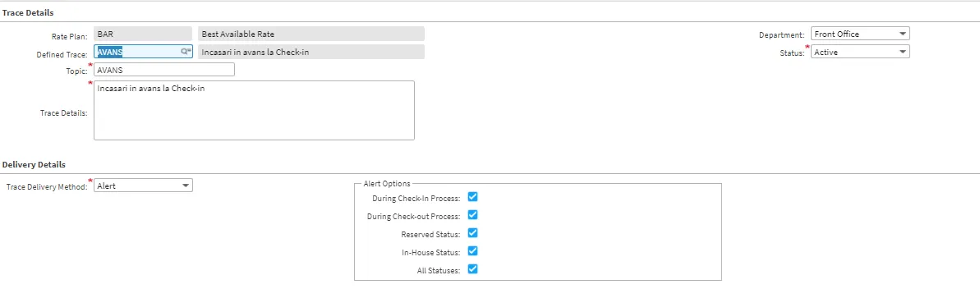Click the Defined Trace label
This screenshot has height=298, width=980.
pyautogui.click(x=62, y=54)
